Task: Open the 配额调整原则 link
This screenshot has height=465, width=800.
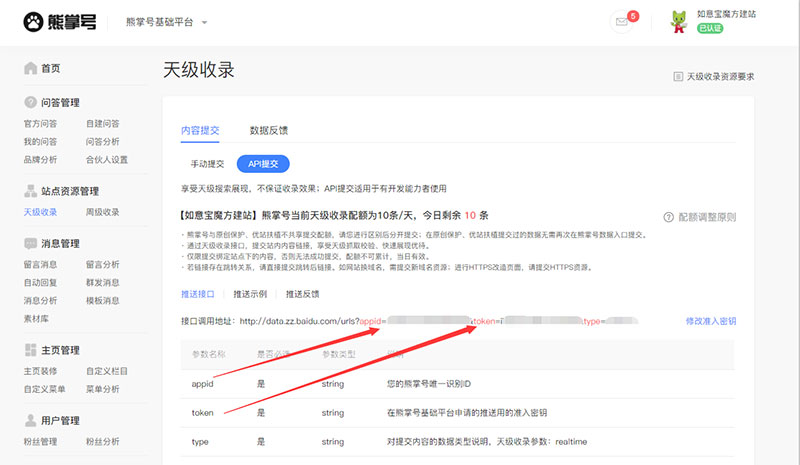Action: point(707,217)
